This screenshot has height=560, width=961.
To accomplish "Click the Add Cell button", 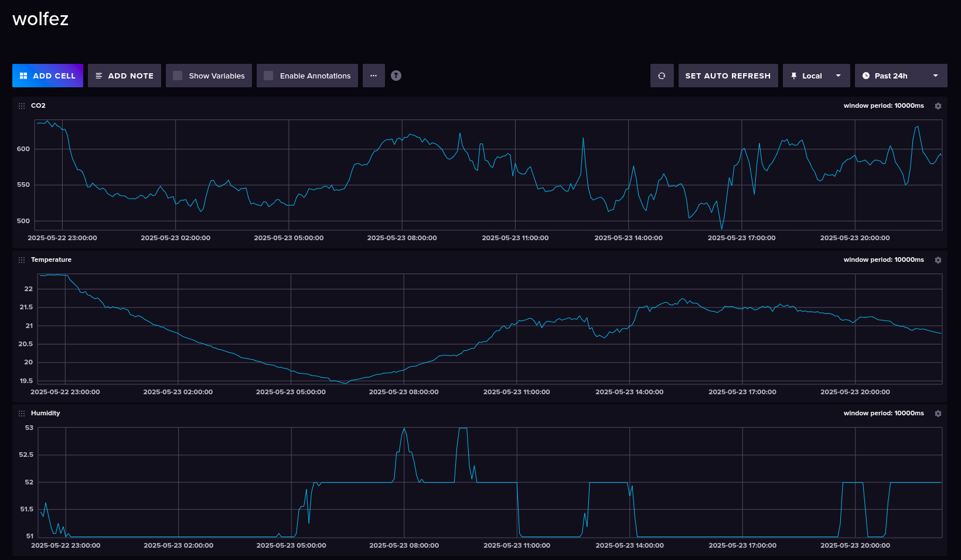I will (x=47, y=75).
